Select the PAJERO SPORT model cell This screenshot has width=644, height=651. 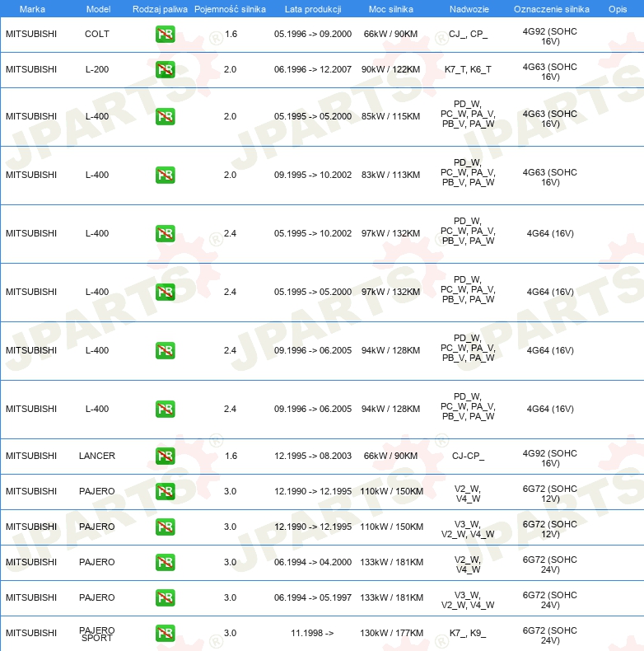97,634
